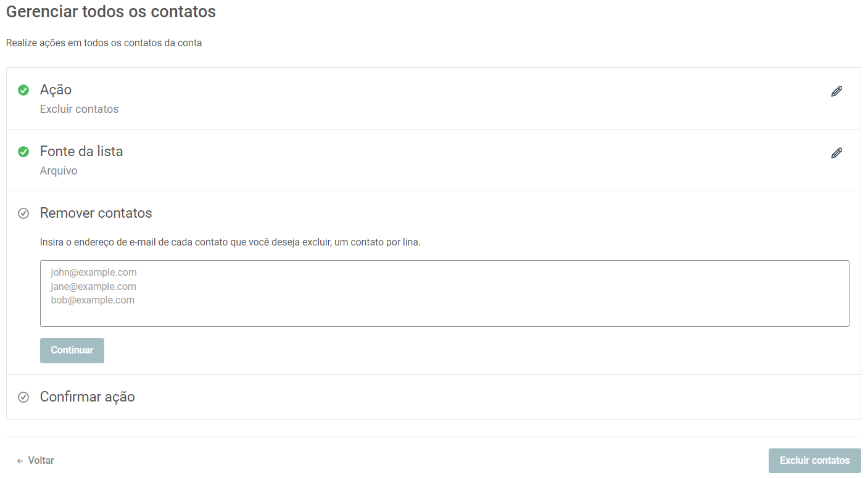This screenshot has height=478, width=868.
Task: Select the Remover contatos section heading
Action: (96, 213)
